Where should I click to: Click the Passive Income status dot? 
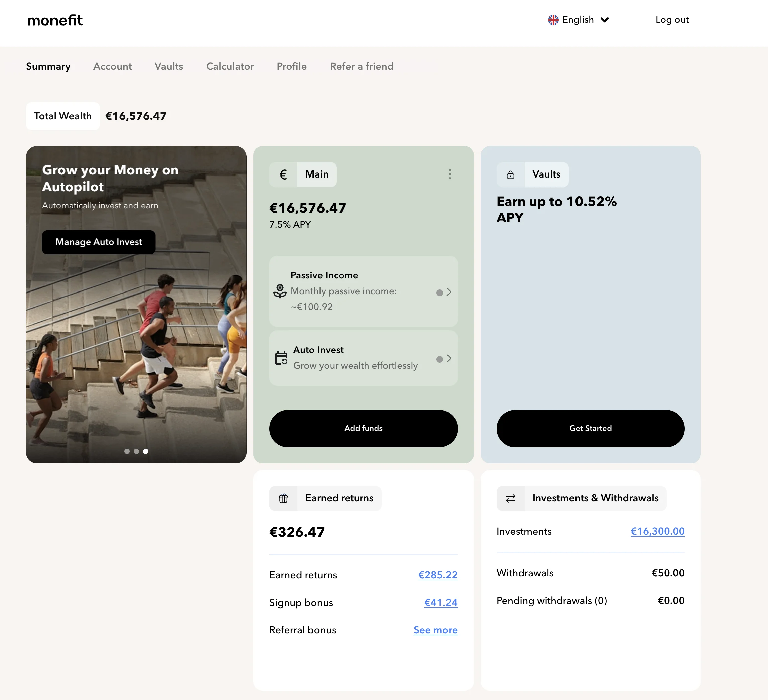(x=439, y=293)
